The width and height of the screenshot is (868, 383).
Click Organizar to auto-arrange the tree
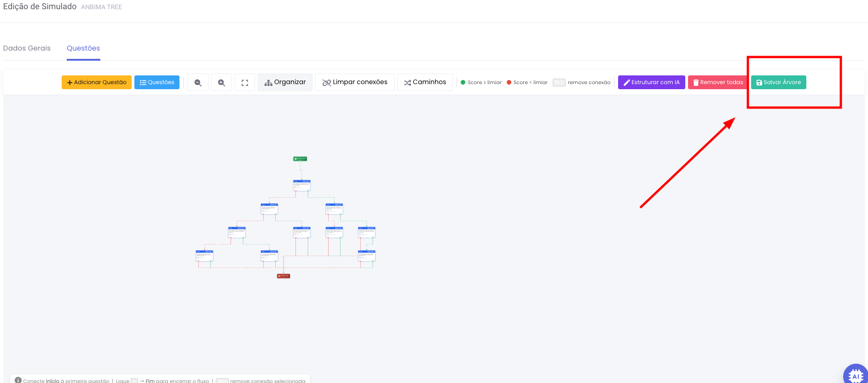pos(285,82)
